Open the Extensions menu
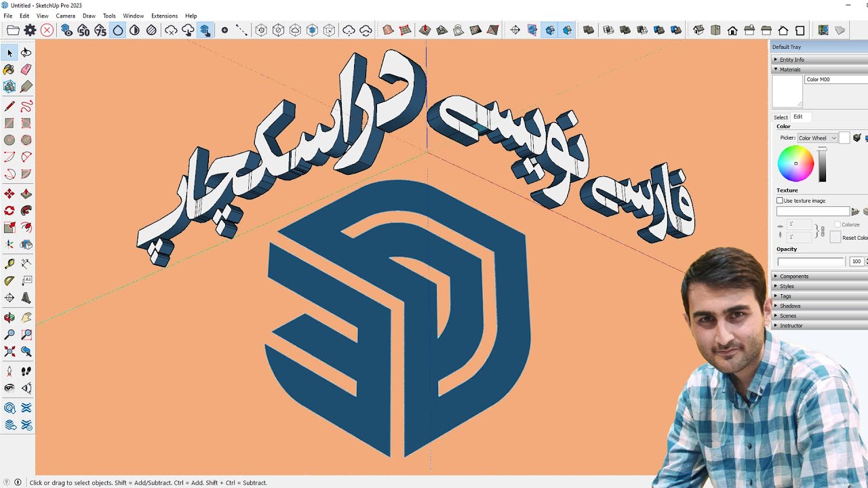Viewport: 868px width, 488px height. point(164,16)
